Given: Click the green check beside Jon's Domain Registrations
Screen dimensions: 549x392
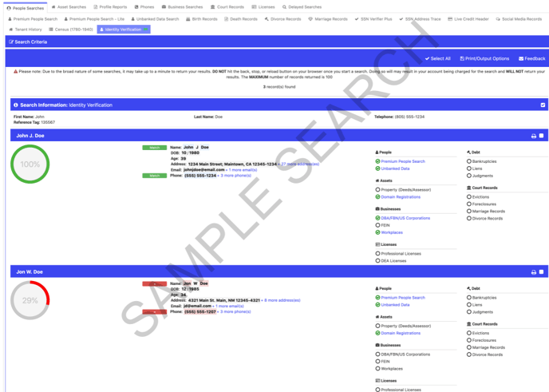Looking at the screenshot, I should tap(377, 333).
